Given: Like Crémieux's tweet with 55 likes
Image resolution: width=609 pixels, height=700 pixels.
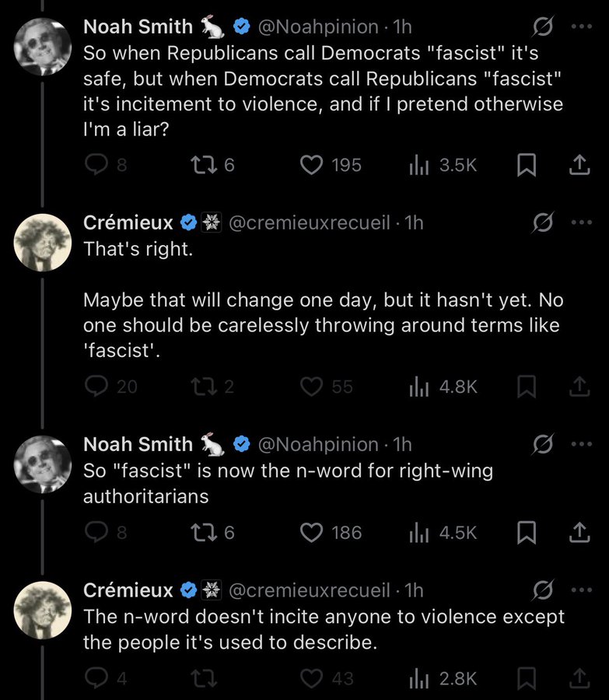Looking at the screenshot, I should 312,387.
